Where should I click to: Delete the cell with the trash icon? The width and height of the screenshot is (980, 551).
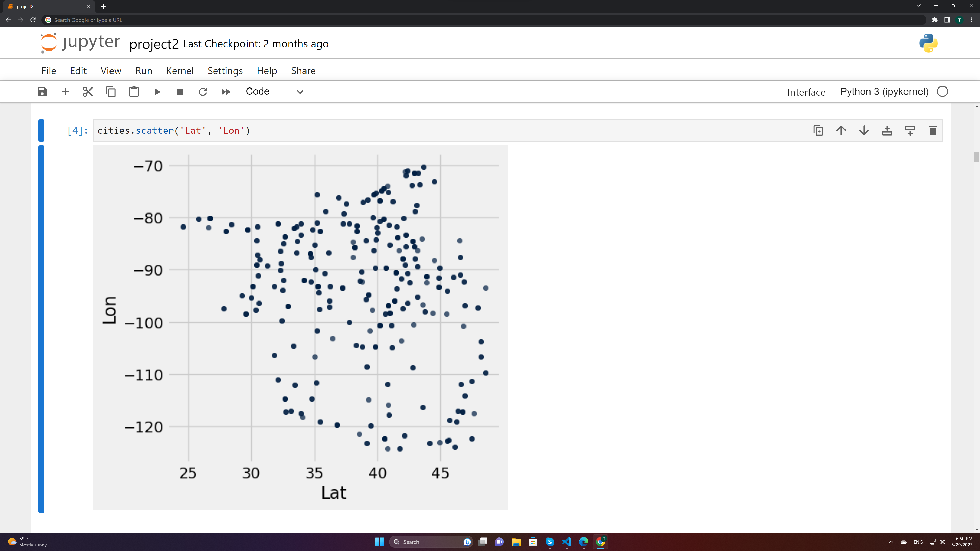pos(933,130)
